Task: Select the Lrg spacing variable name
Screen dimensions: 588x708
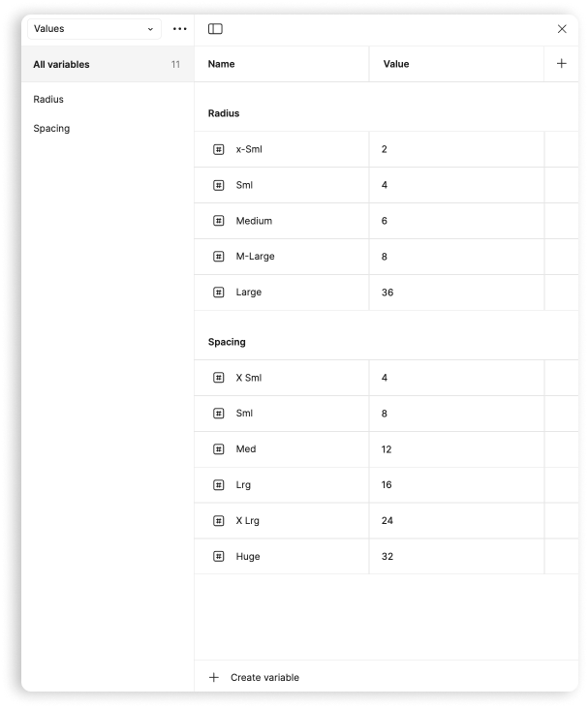Action: (243, 485)
